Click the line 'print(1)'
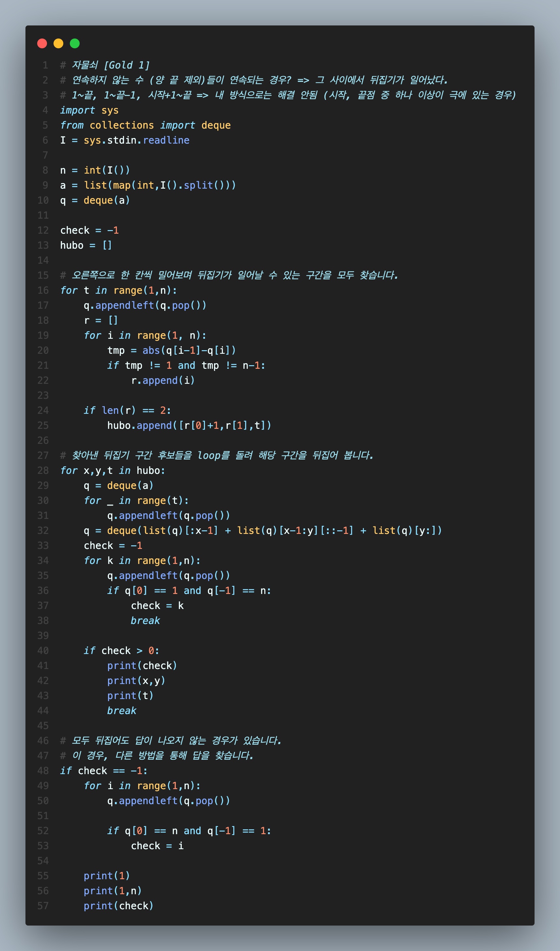The height and width of the screenshot is (951, 560). coord(107,876)
